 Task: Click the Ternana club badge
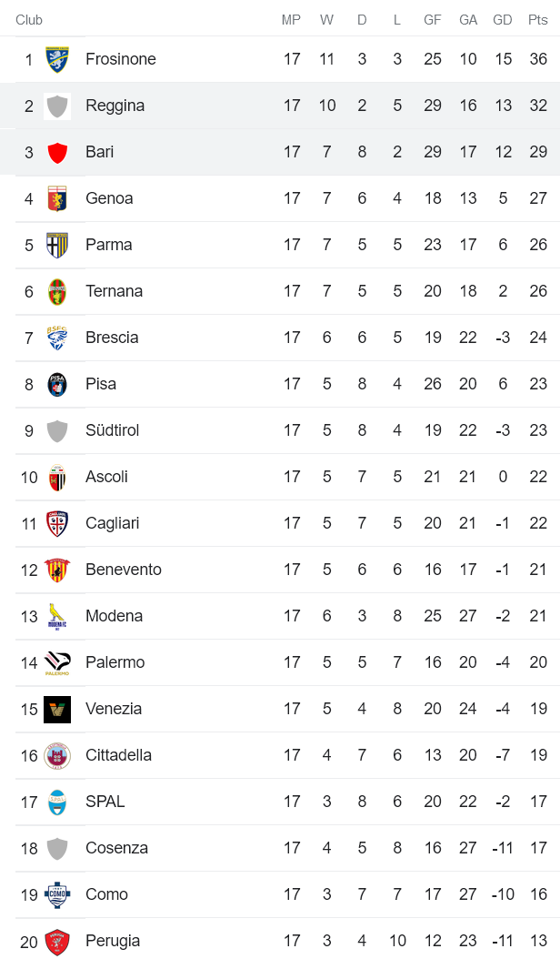57,292
